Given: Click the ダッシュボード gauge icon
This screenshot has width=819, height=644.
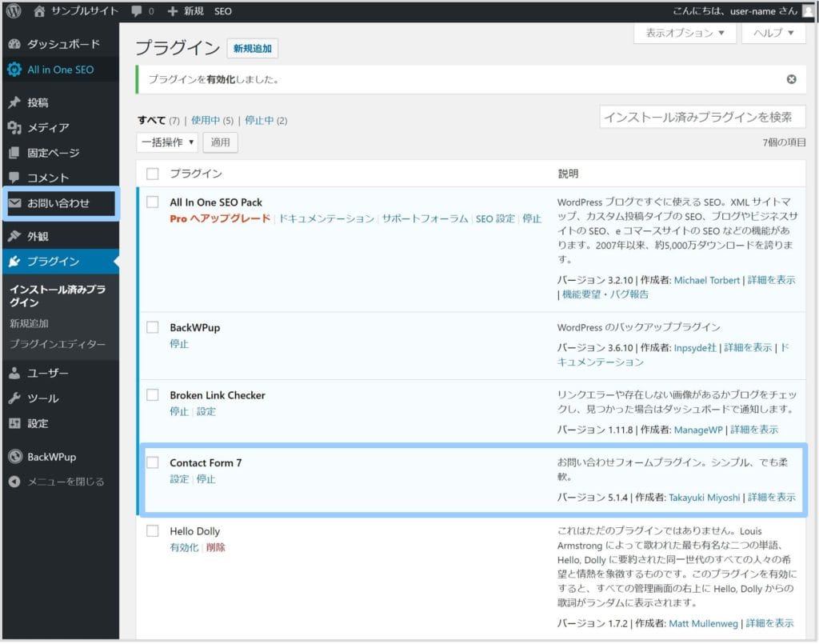Looking at the screenshot, I should pyautogui.click(x=14, y=44).
